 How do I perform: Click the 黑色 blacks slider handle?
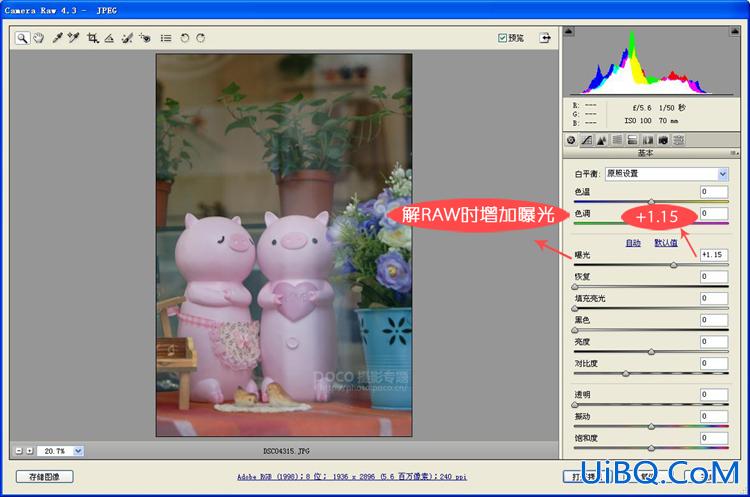(575, 330)
